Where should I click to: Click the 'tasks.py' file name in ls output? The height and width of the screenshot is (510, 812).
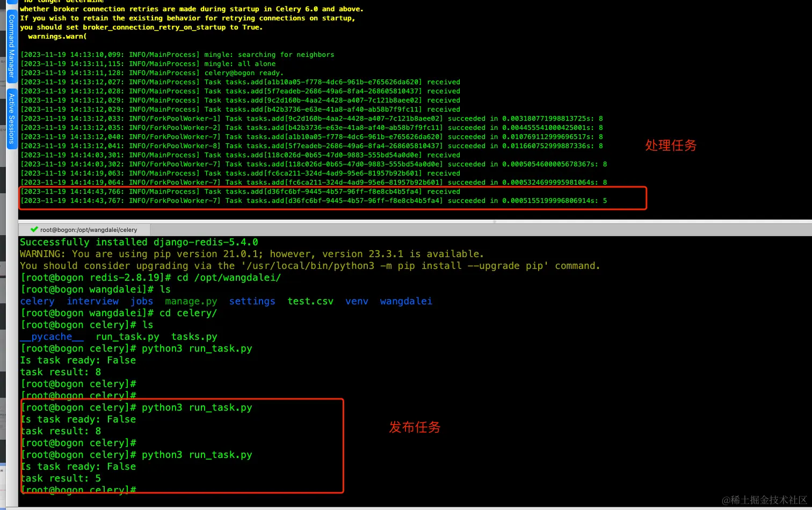(x=194, y=337)
